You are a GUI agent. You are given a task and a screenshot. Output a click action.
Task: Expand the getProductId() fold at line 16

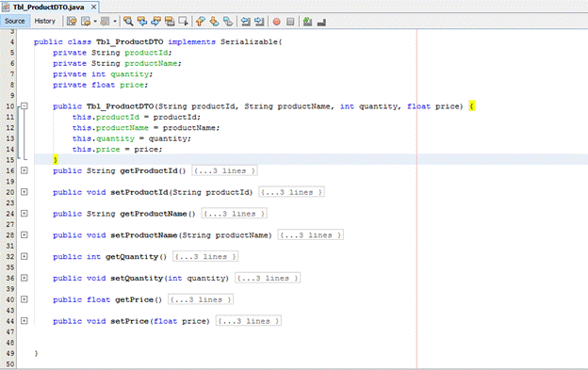(x=24, y=170)
